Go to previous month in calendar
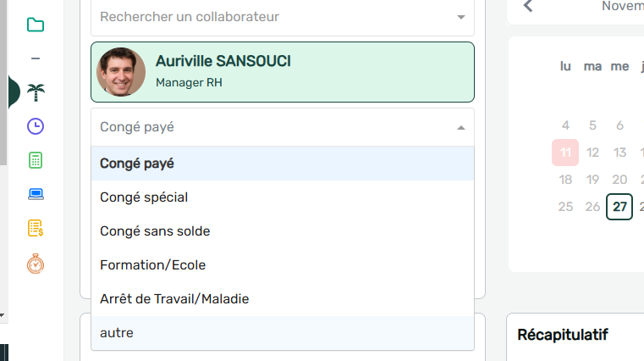Image resolution: width=644 pixels, height=361 pixels. (x=529, y=6)
